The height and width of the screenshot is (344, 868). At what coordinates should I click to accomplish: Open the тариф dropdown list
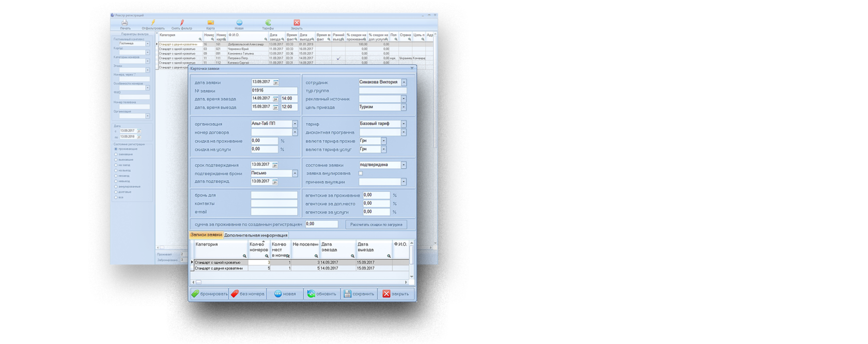pyautogui.click(x=404, y=124)
